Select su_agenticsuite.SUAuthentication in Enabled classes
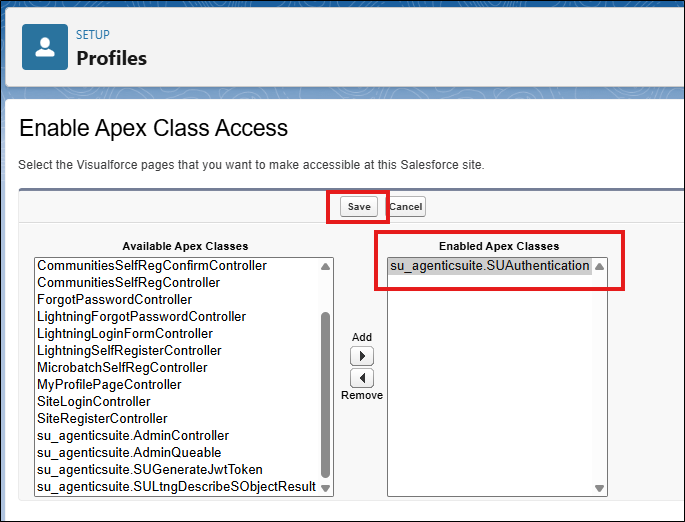685x522 pixels. [489, 266]
